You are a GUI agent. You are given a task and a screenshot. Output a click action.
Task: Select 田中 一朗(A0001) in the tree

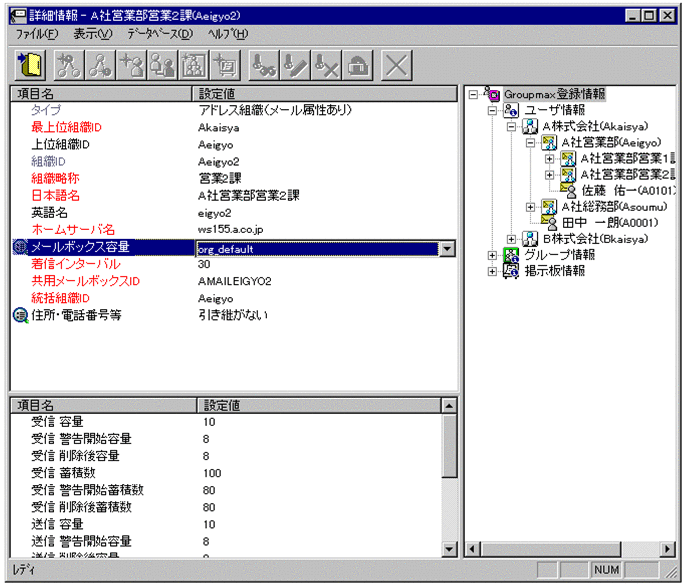tap(610, 223)
